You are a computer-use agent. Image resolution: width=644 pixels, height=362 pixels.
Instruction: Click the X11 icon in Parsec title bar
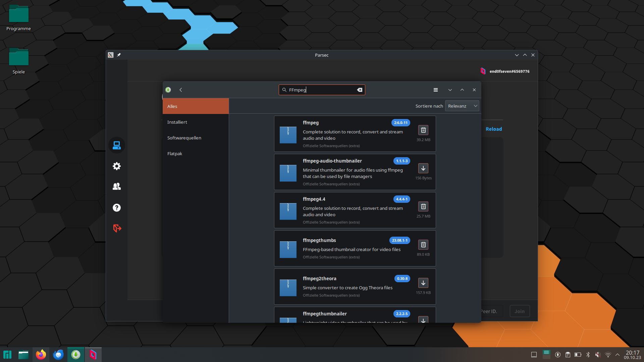click(111, 55)
